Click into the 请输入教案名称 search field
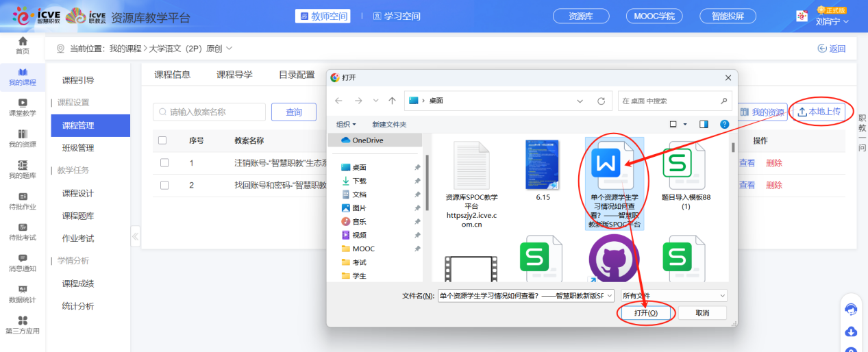 pyautogui.click(x=208, y=112)
